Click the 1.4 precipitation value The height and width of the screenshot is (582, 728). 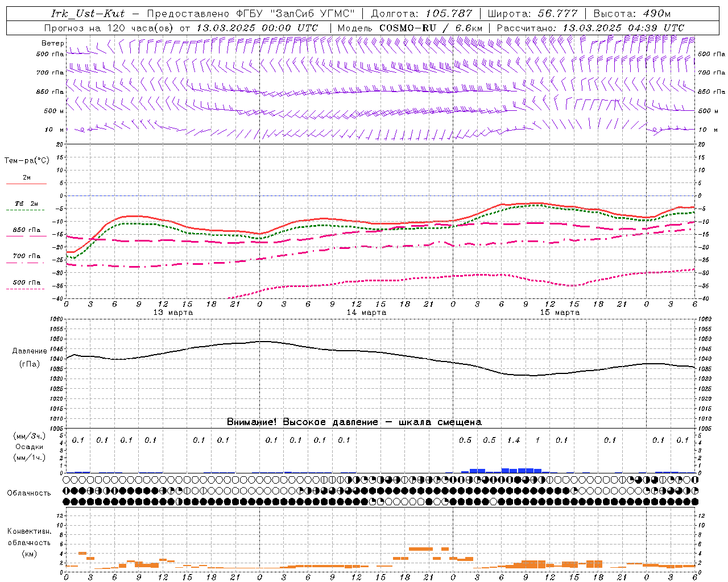514,440
